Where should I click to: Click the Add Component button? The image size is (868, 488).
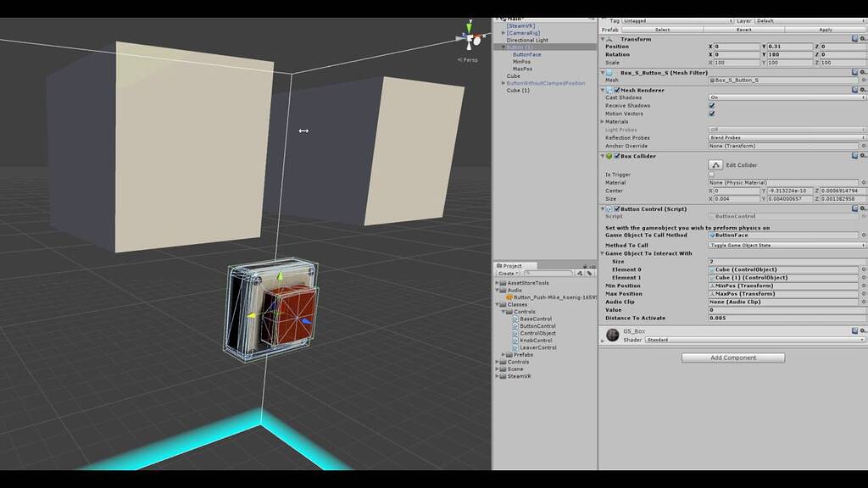point(732,358)
